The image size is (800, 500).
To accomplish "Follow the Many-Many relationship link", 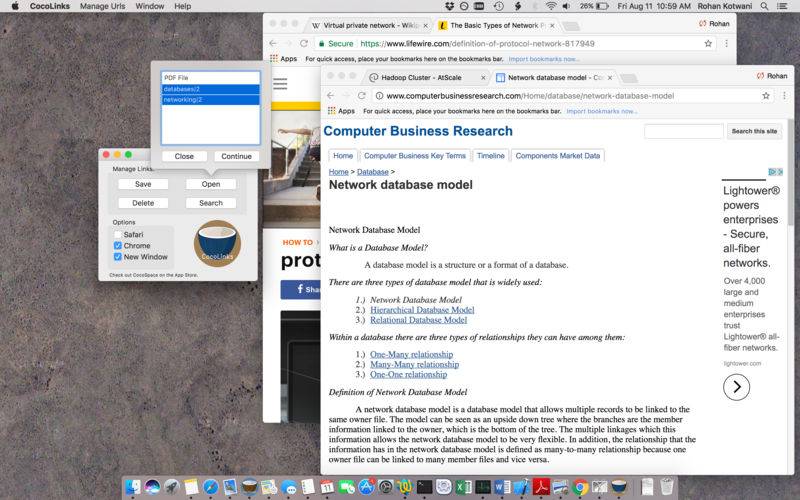I will pos(414,364).
